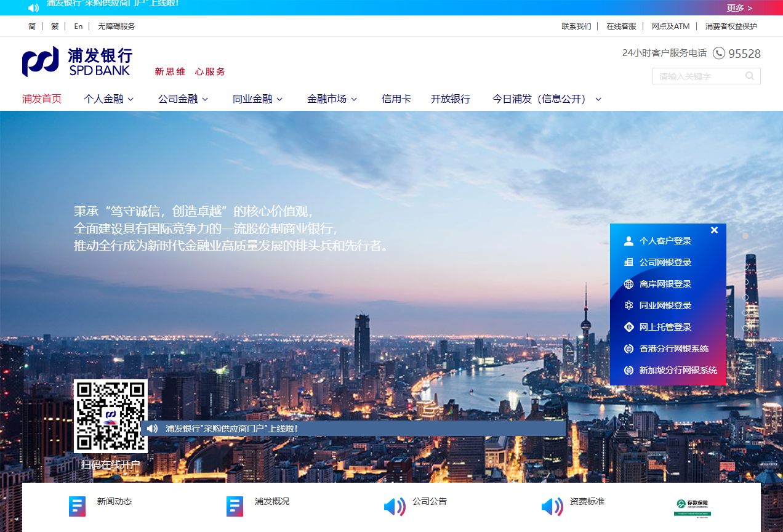Open 网点及ATM page

670,26
